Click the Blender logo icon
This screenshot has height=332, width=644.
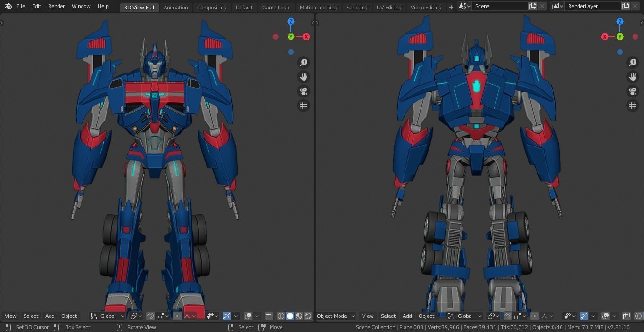pos(8,6)
